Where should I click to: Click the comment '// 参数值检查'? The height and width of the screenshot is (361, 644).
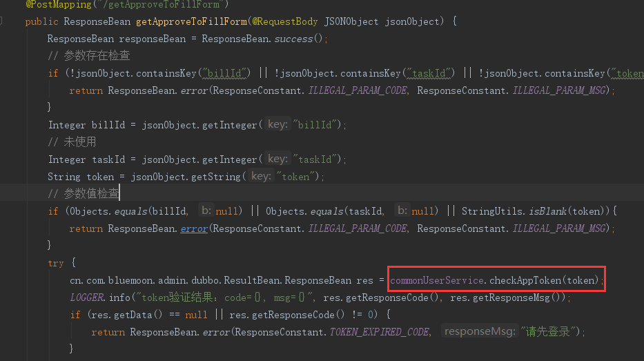[84, 193]
